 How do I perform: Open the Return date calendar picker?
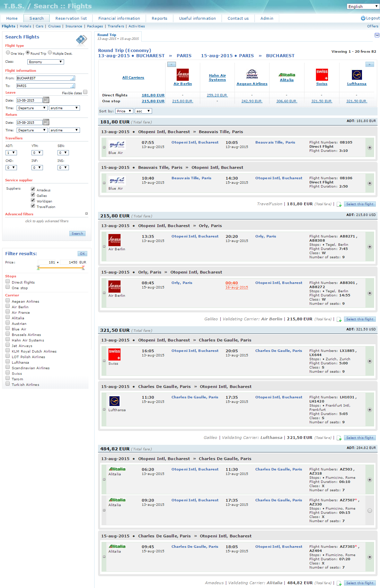pyautogui.click(x=46, y=122)
